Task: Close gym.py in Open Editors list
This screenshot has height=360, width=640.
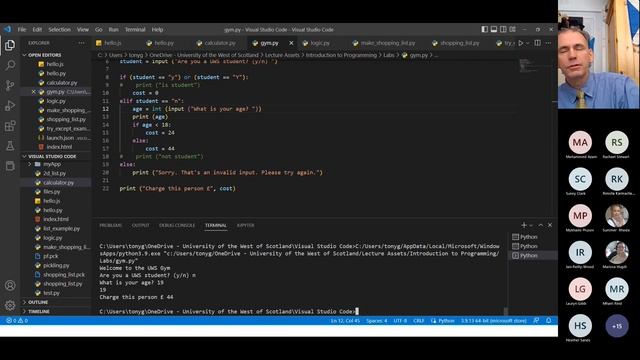Action: tap(33, 92)
